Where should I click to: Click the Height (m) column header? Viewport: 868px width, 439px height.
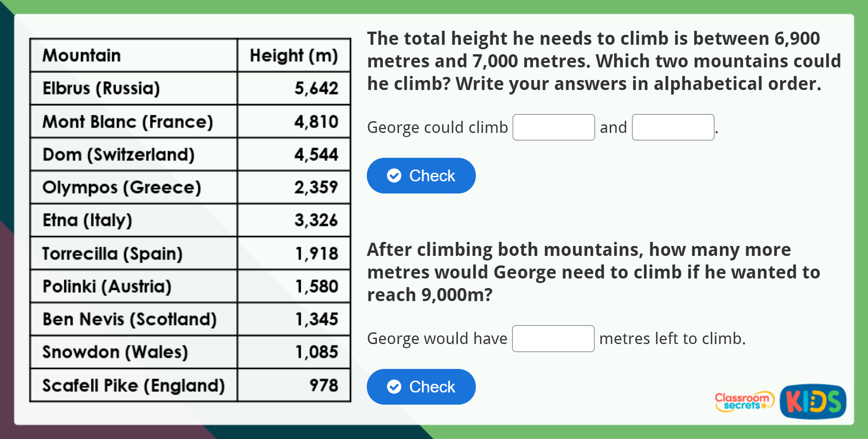pyautogui.click(x=294, y=56)
